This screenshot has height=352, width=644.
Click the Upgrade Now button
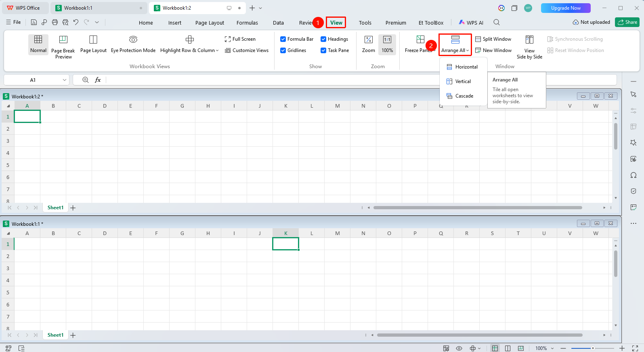566,8
